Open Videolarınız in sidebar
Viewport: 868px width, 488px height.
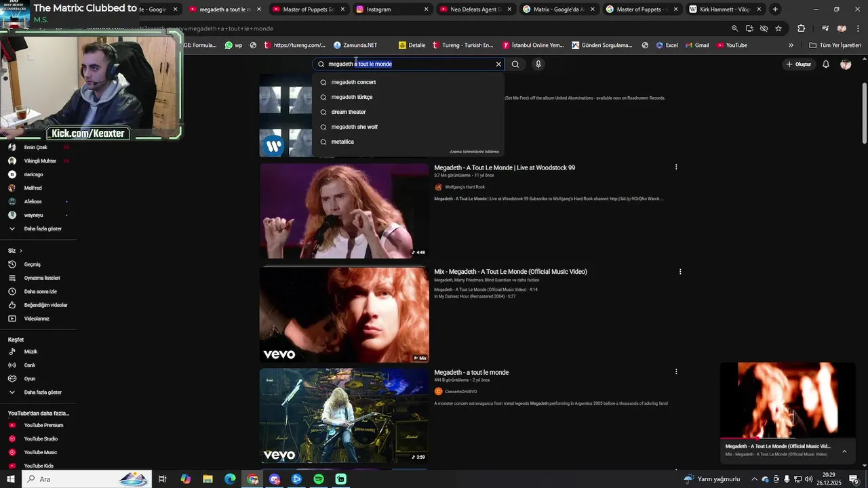coord(38,319)
